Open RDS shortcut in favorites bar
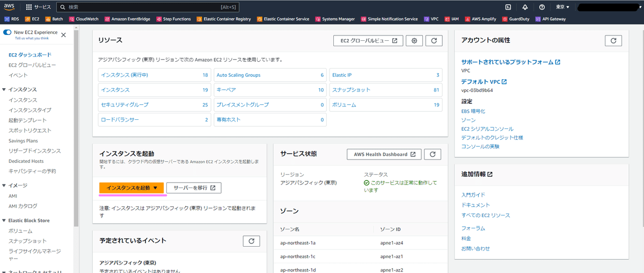Screen dimensions: 644x273 coord(12,19)
